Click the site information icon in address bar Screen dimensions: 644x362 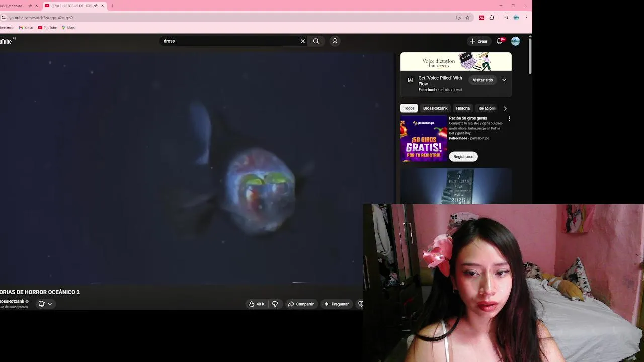[4, 18]
